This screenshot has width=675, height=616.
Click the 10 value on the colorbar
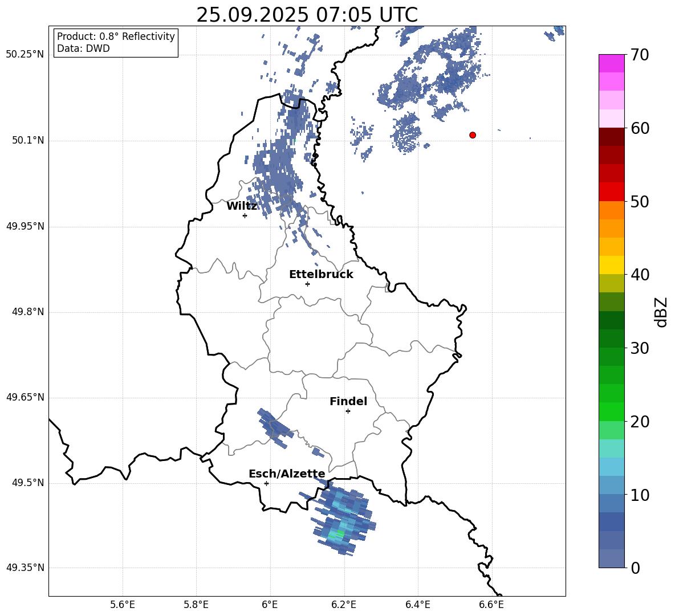(x=639, y=495)
